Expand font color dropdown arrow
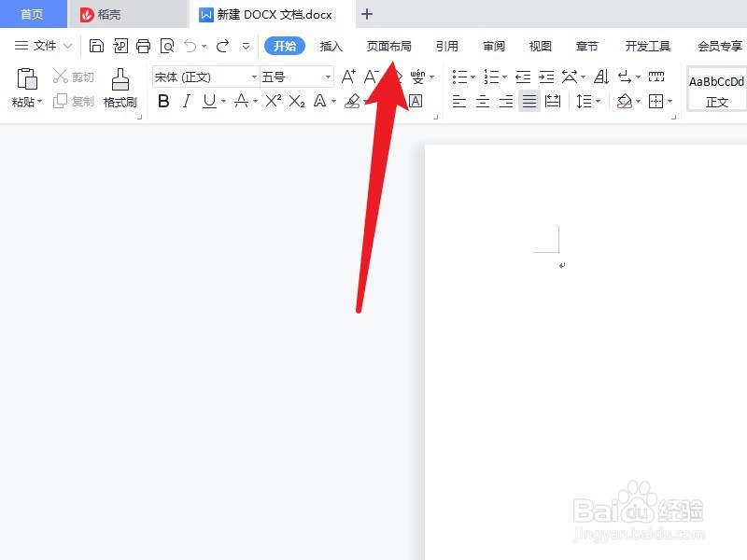The height and width of the screenshot is (560, 747). tap(255, 102)
